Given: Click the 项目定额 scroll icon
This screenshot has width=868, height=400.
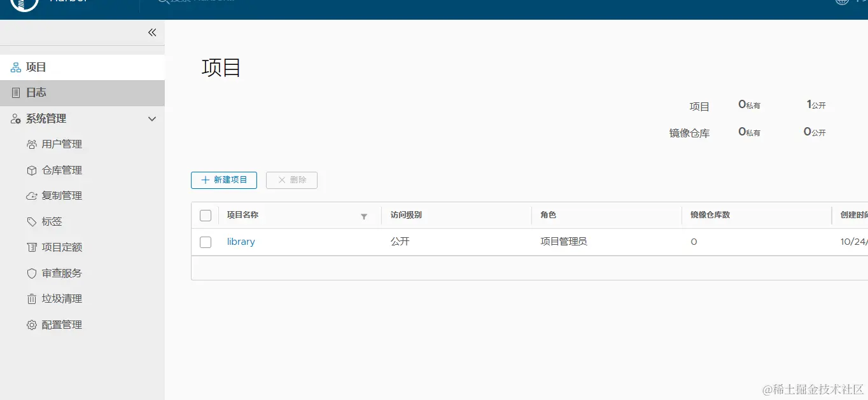Looking at the screenshot, I should (32, 247).
